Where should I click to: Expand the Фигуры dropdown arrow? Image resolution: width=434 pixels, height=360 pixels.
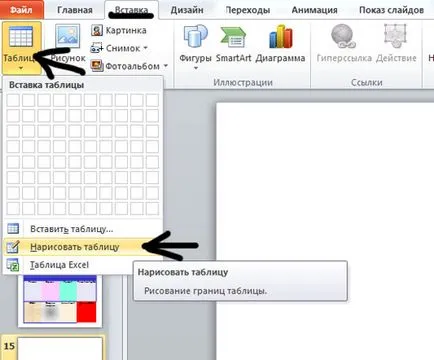[196, 68]
